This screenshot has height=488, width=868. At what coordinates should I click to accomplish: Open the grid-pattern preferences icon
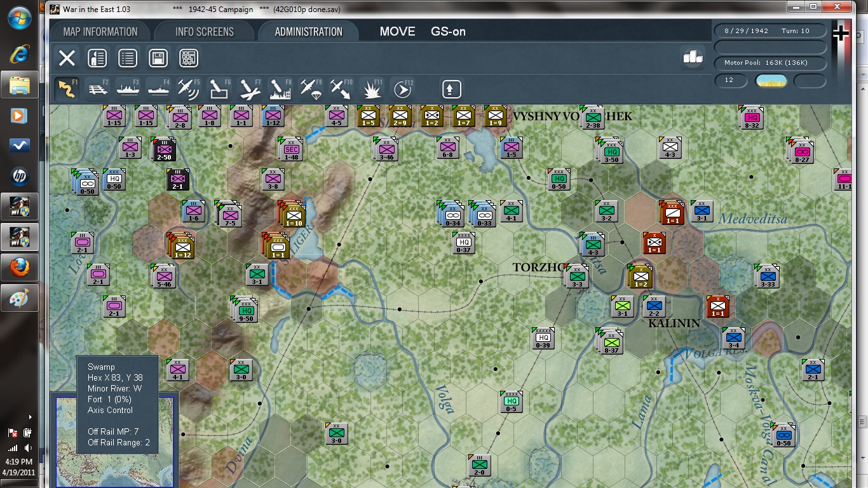click(189, 58)
